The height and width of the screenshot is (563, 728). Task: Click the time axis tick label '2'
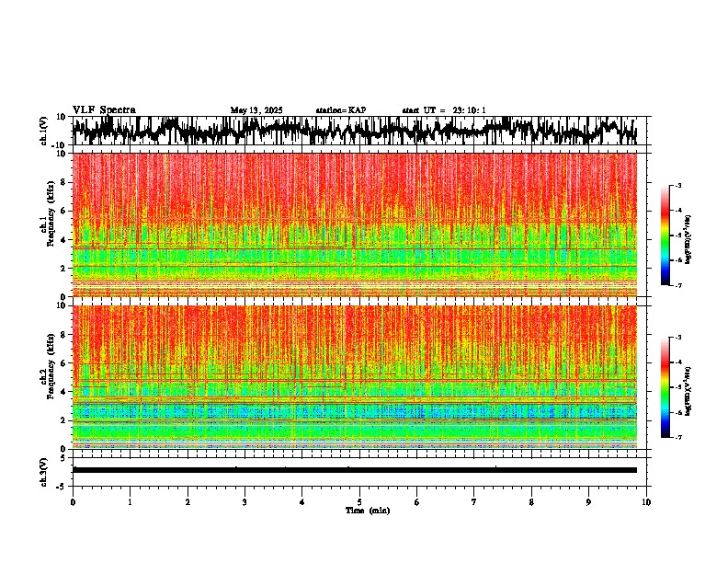point(188,502)
